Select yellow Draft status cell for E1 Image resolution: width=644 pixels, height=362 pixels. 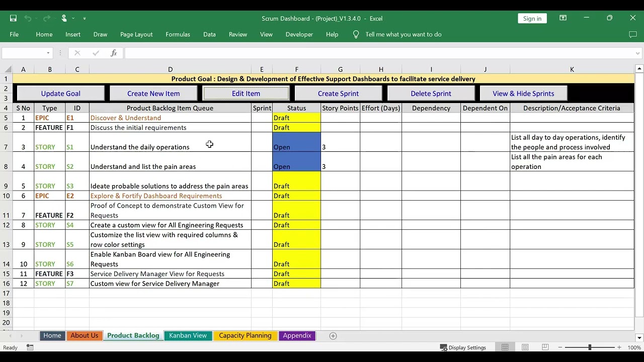tap(296, 118)
